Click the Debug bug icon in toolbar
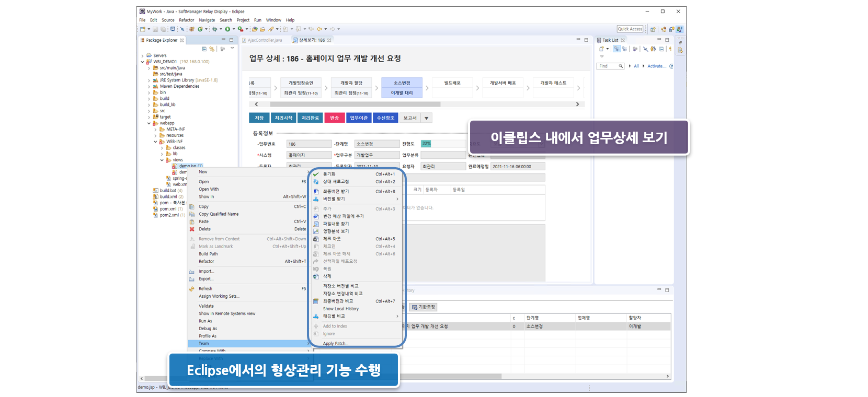 coord(214,29)
